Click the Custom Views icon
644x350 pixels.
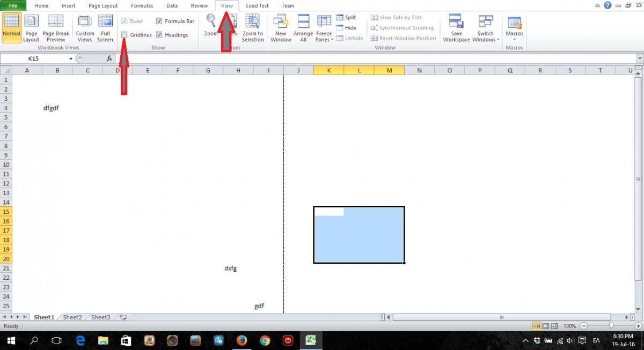coord(85,28)
